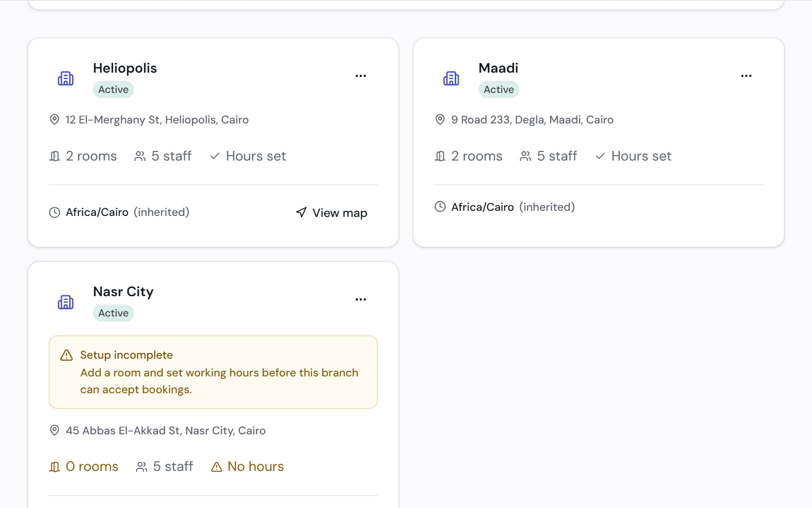Open the Nasr City branch options menu
This screenshot has height=508, width=812.
point(361,299)
